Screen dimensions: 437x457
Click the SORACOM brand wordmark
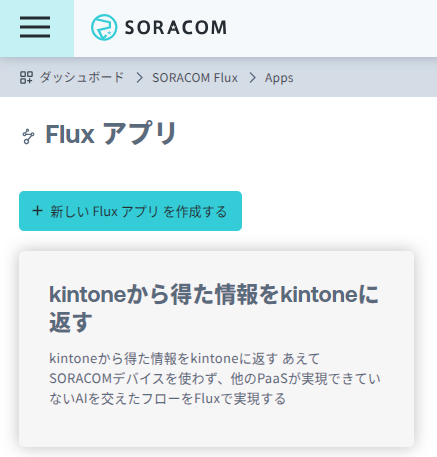[x=176, y=27]
